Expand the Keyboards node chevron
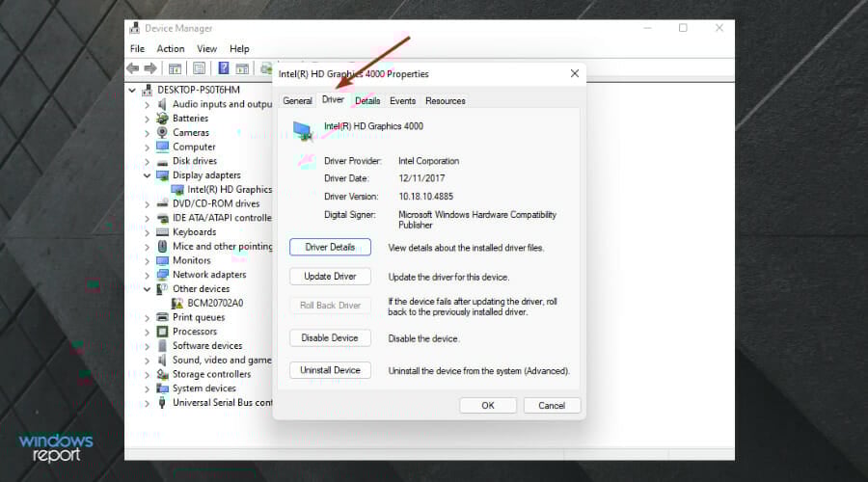This screenshot has width=868, height=482. coord(147,232)
